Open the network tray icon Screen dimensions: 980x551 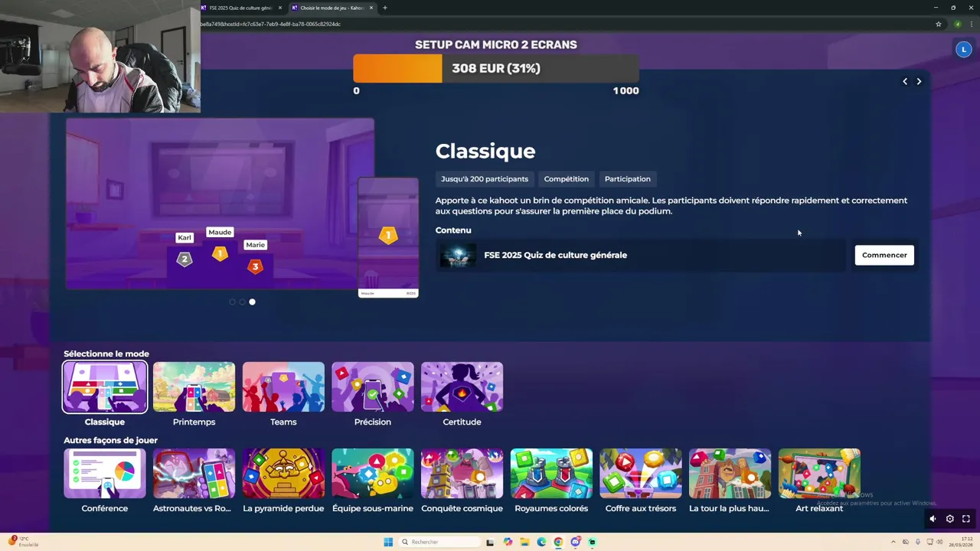point(929,542)
